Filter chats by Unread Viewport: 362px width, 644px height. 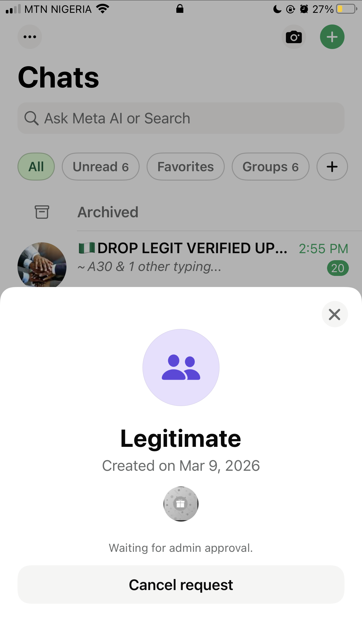[x=101, y=167]
